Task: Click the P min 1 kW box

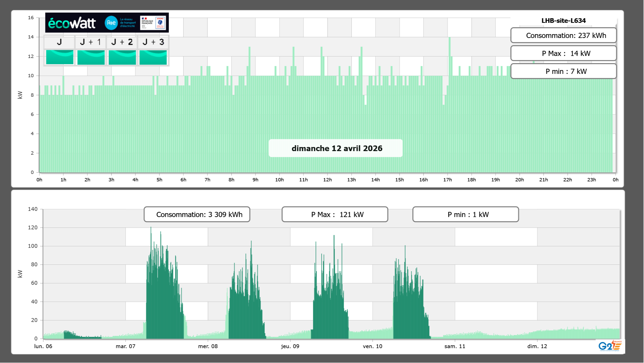Action: click(x=465, y=214)
